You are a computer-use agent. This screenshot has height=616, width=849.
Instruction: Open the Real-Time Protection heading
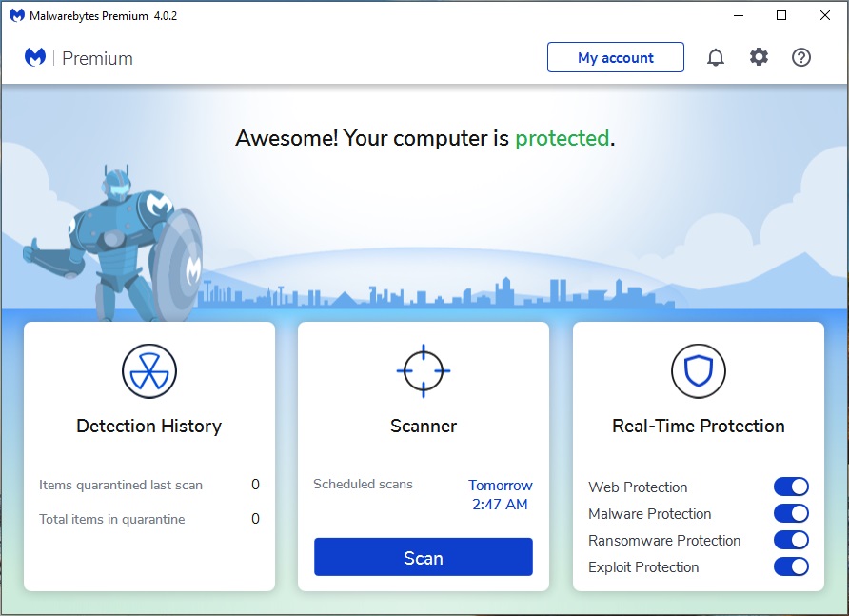[x=699, y=426]
